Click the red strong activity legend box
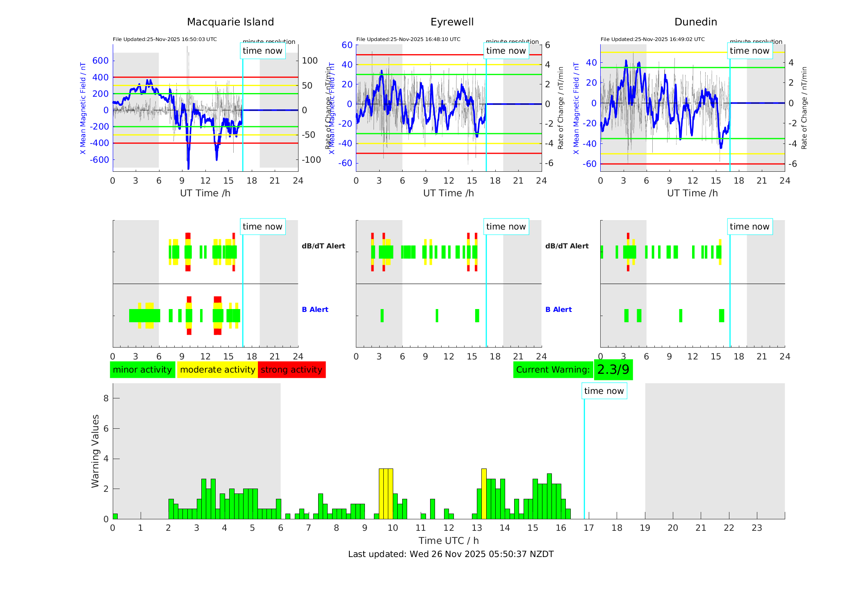 coord(292,370)
